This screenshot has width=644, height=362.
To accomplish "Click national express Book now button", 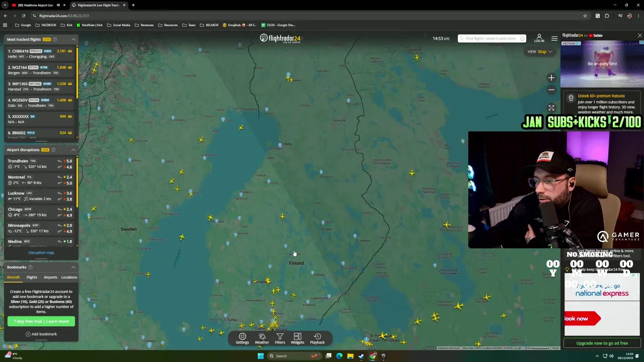I will click(582, 318).
